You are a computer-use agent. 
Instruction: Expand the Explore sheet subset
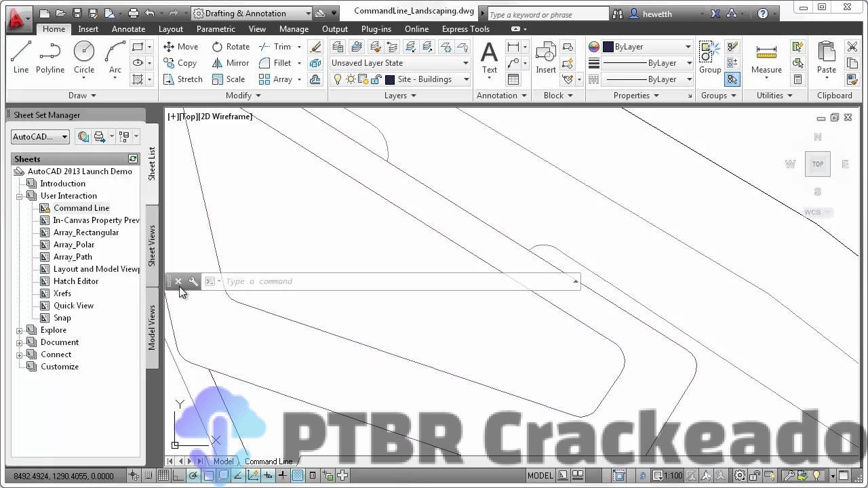20,331
